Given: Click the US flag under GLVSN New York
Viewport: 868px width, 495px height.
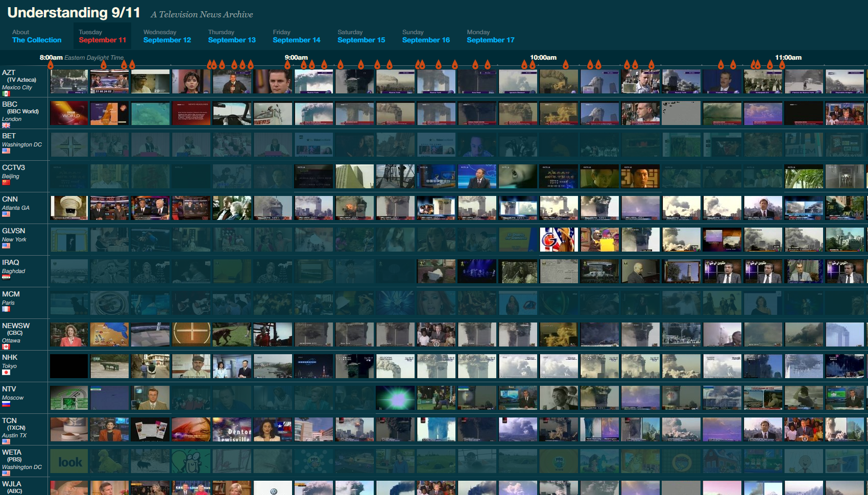Looking at the screenshot, I should pyautogui.click(x=6, y=245).
